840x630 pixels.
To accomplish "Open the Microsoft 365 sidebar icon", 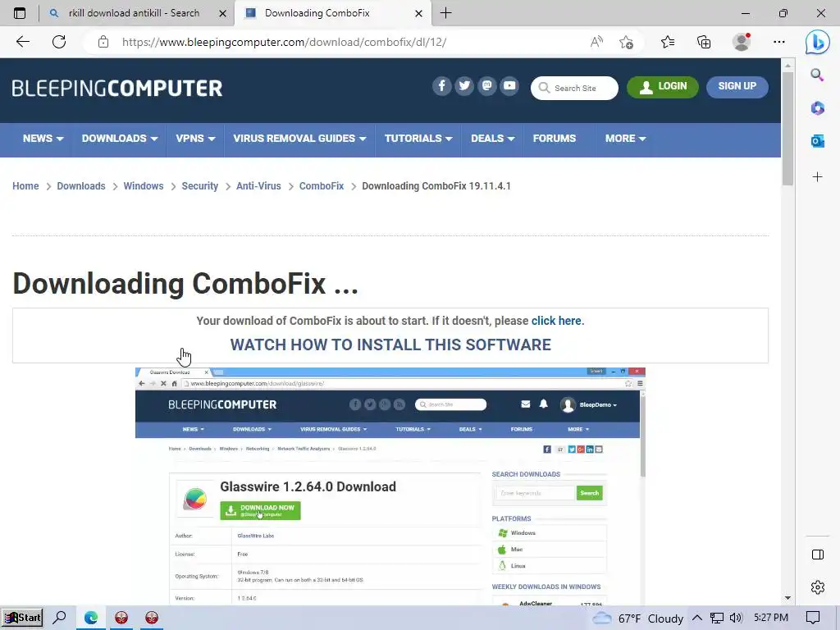I will point(818,108).
